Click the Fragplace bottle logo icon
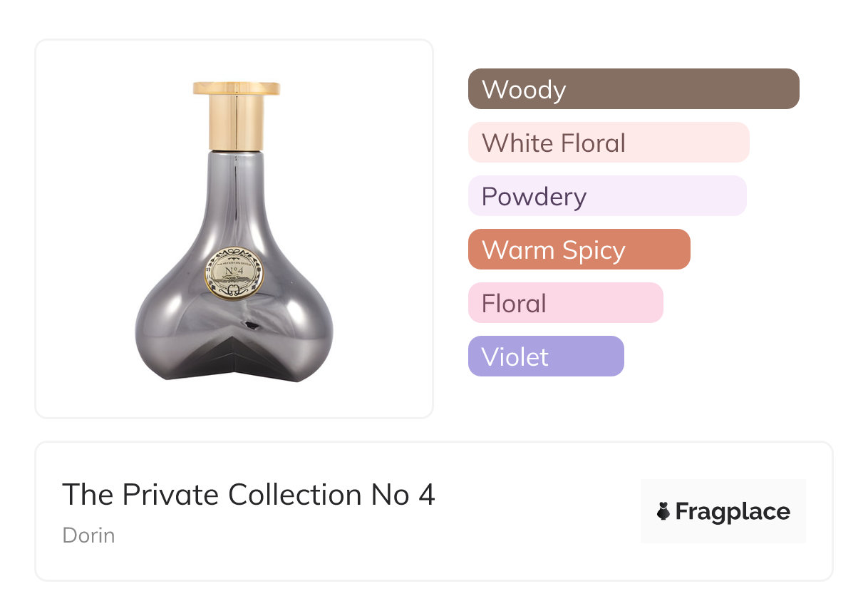 pyautogui.click(x=663, y=511)
